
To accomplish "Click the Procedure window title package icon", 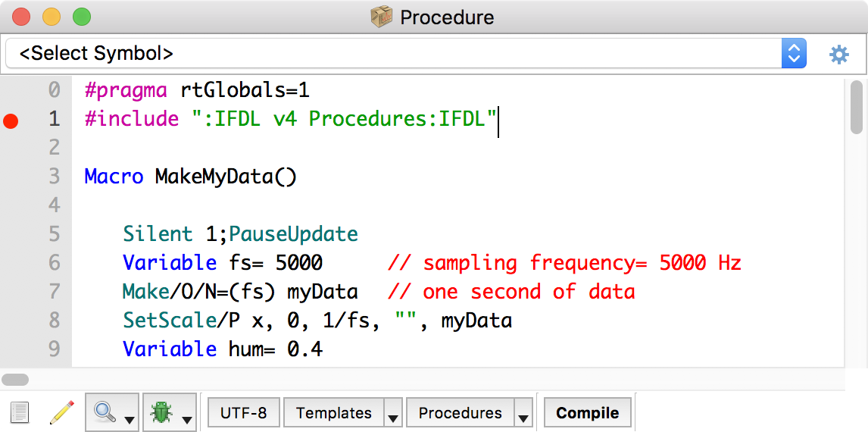I will point(381,17).
